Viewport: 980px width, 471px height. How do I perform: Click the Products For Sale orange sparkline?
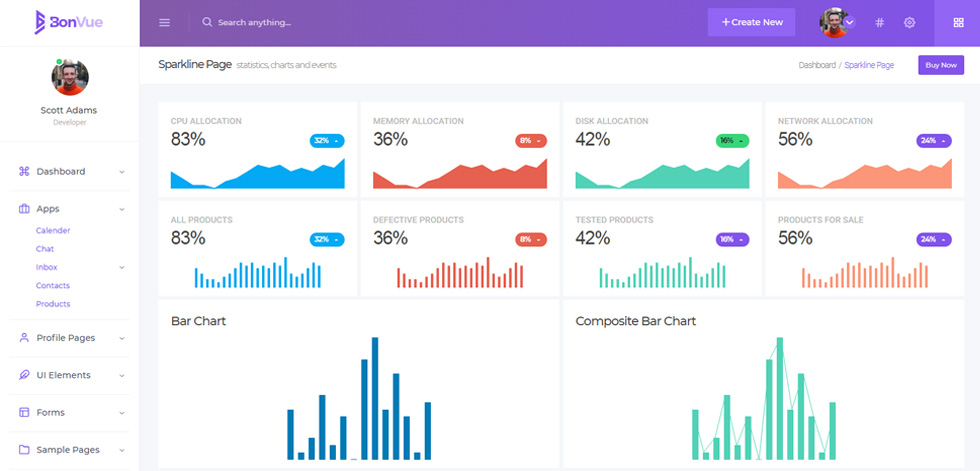pyautogui.click(x=865, y=272)
